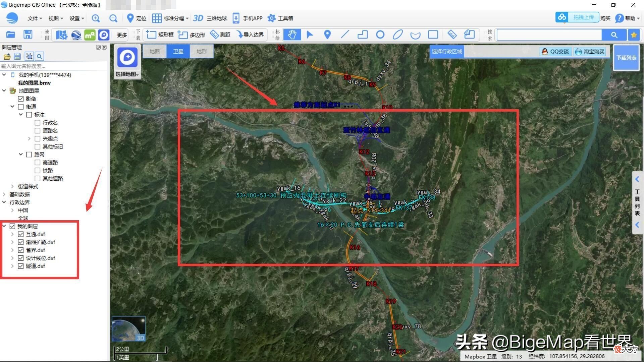Open folder icon in main toolbar
The height and width of the screenshot is (362, 644).
pyautogui.click(x=11, y=35)
